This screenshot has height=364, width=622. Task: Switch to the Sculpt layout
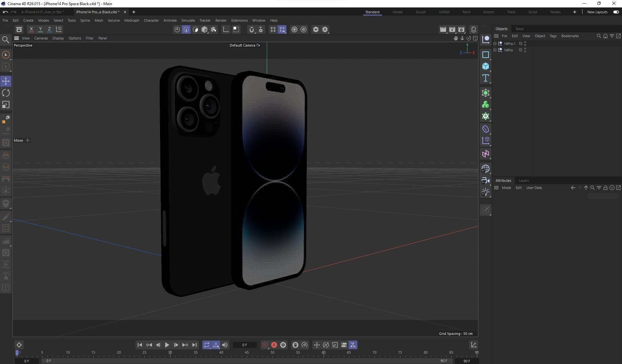420,12
